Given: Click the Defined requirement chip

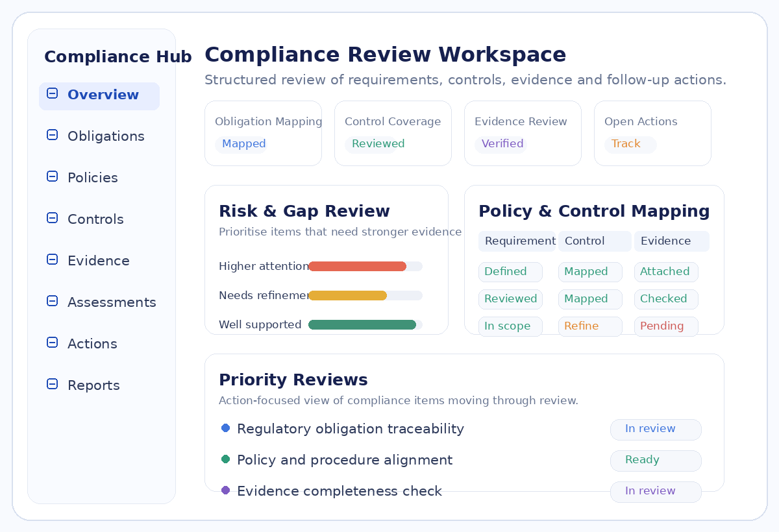Looking at the screenshot, I should (510, 272).
